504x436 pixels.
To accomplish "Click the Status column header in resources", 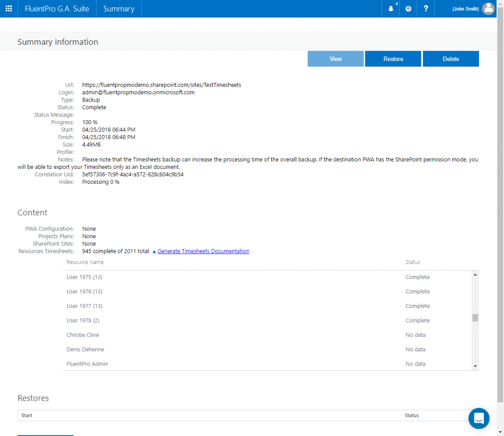I will (413, 262).
